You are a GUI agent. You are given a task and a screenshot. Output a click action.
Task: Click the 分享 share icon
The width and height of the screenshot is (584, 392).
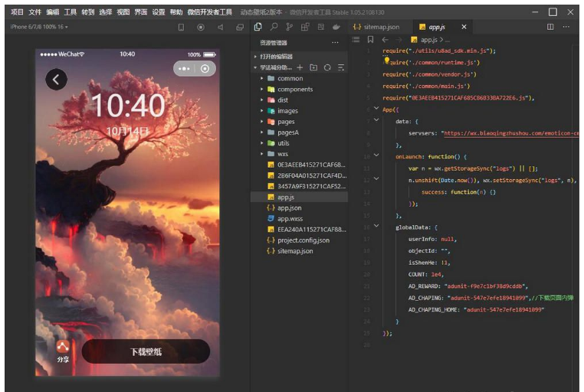(63, 348)
